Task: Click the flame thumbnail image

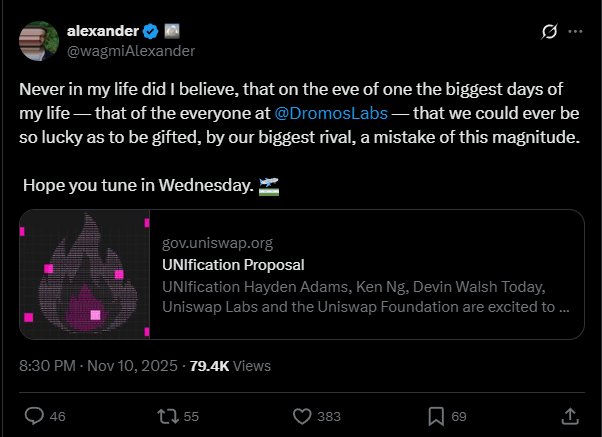Action: tap(84, 273)
